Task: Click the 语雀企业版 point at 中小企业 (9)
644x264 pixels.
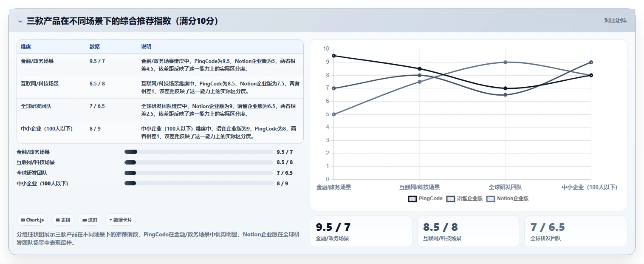Action: [x=591, y=62]
